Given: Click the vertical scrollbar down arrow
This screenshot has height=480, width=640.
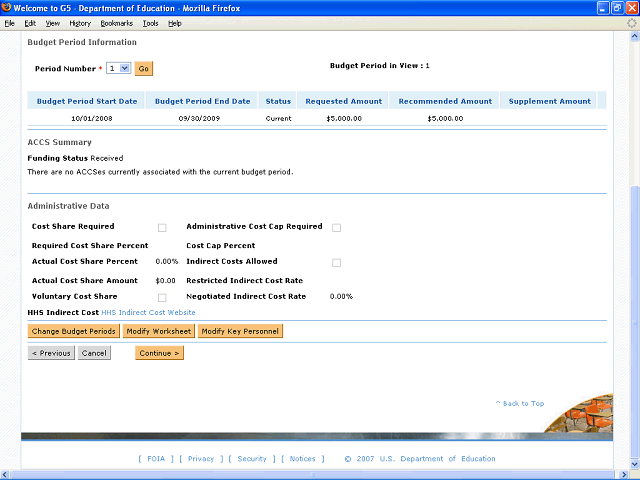Looking at the screenshot, I should [635, 464].
